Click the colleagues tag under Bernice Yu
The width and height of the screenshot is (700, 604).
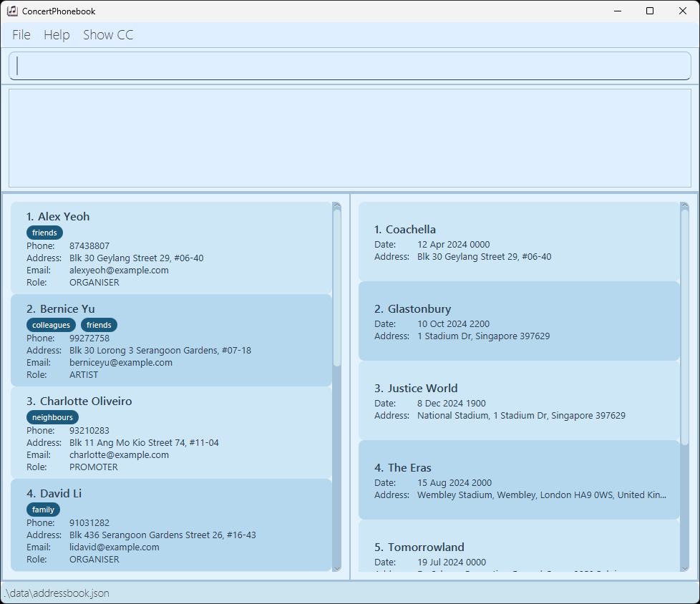click(51, 325)
